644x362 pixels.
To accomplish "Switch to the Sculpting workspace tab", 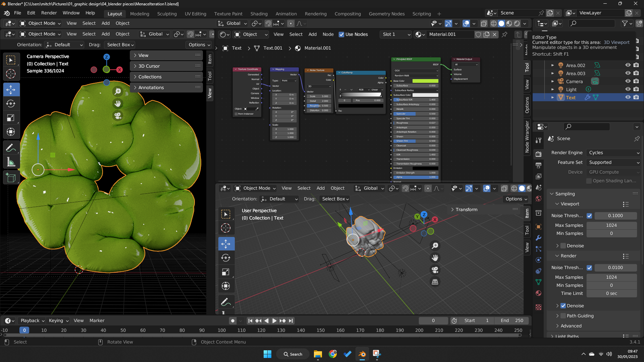I will pos(167,14).
